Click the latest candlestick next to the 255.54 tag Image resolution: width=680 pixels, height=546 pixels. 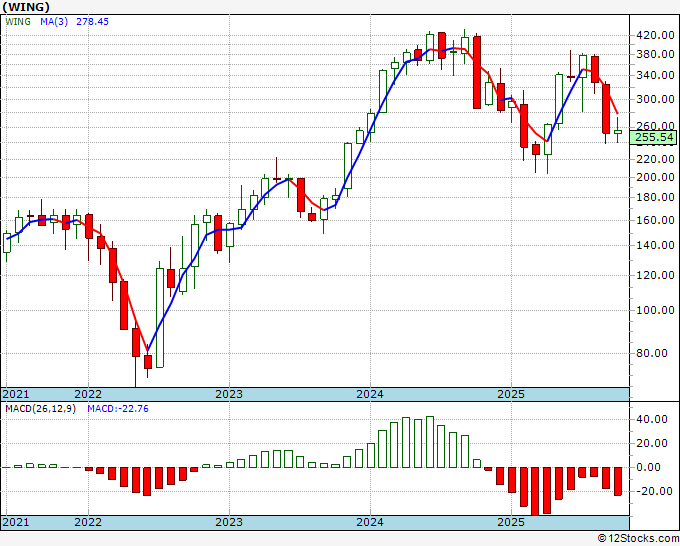point(618,132)
